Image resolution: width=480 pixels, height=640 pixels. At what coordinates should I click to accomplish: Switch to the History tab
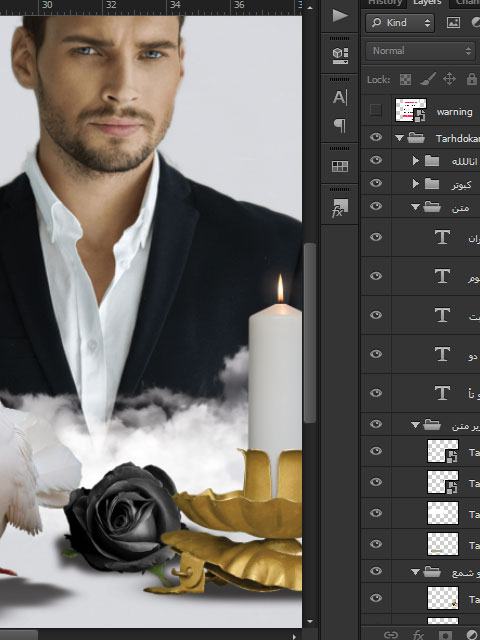(x=384, y=3)
